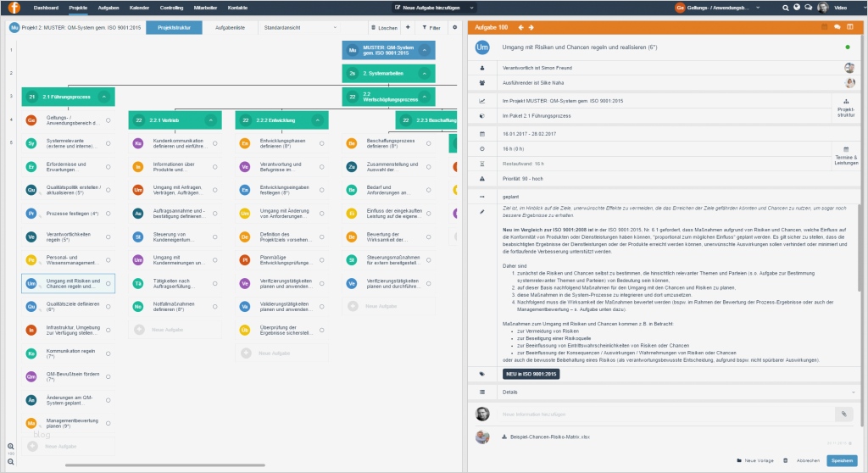Screen dimensions: 868x473
Task: Click the responsible person icon row
Action: [482, 68]
